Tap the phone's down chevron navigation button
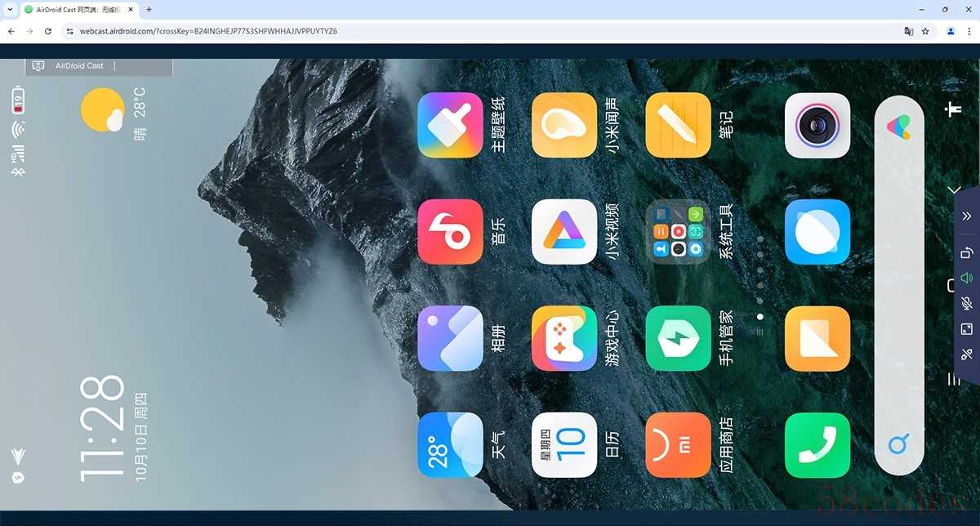Viewport: 980px width, 526px height. click(x=953, y=189)
